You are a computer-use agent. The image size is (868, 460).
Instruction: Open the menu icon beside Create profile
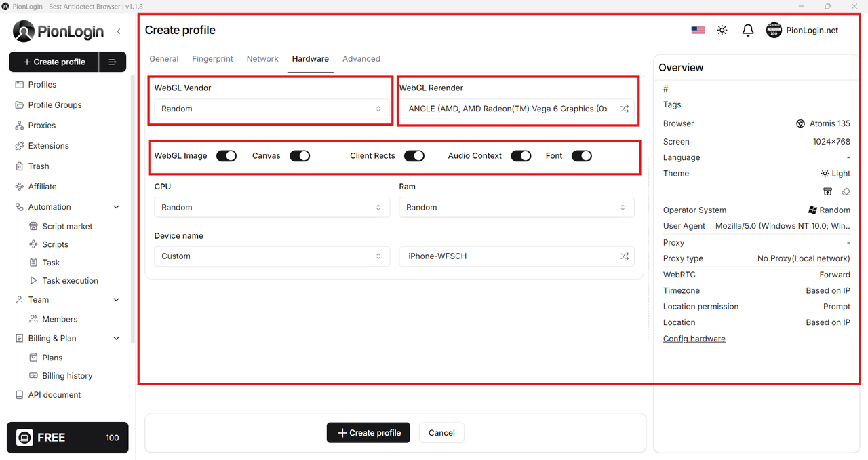point(113,62)
